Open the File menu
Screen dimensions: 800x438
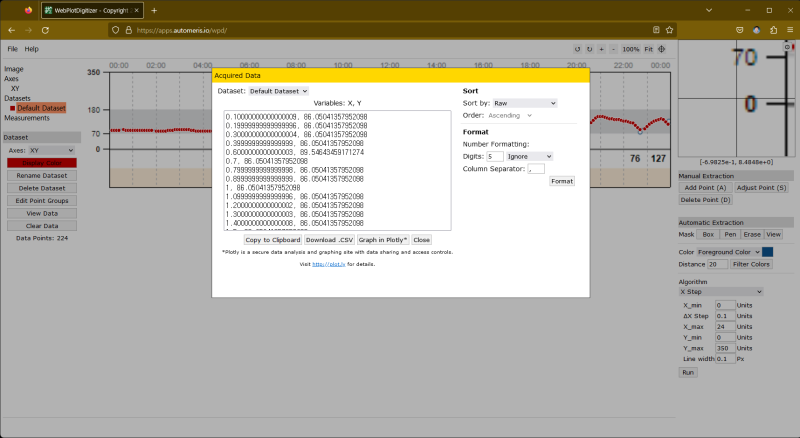click(13, 49)
